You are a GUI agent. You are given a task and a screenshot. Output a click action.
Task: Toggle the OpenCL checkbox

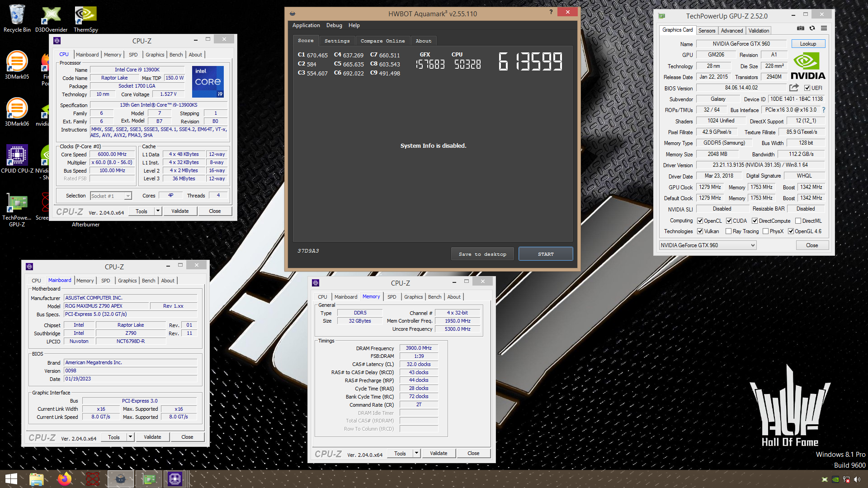700,221
